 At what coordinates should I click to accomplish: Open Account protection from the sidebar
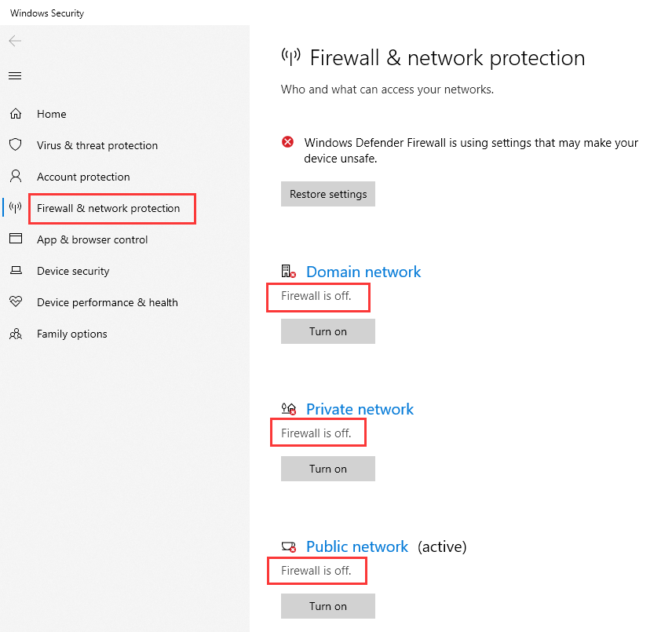[83, 177]
